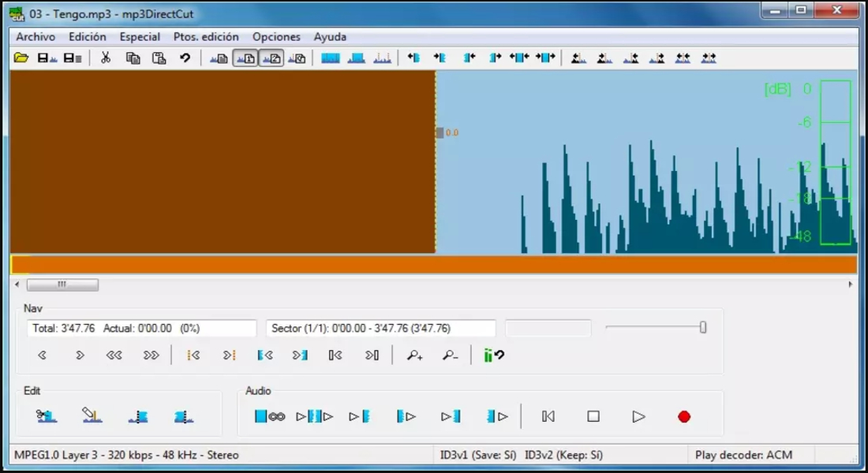This screenshot has height=473, width=868.
Task: Undo the last edit in the toolbar
Action: 185,58
